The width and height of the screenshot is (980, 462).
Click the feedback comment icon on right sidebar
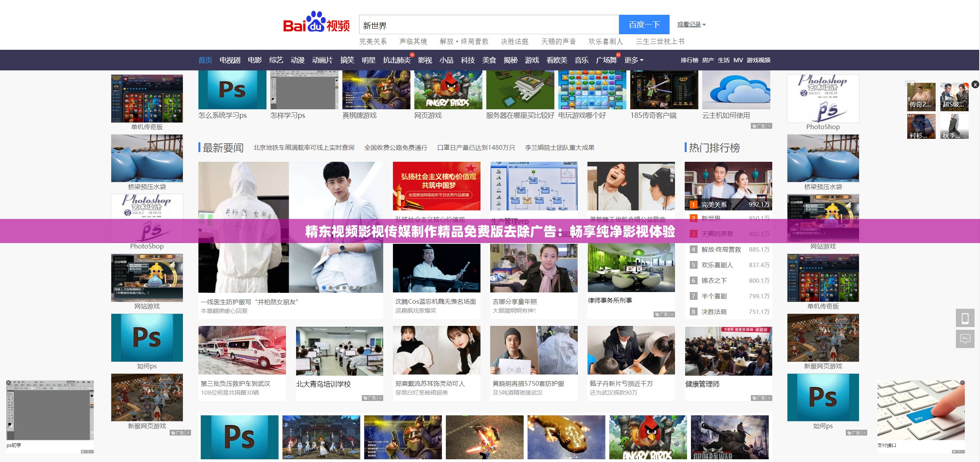(x=965, y=339)
